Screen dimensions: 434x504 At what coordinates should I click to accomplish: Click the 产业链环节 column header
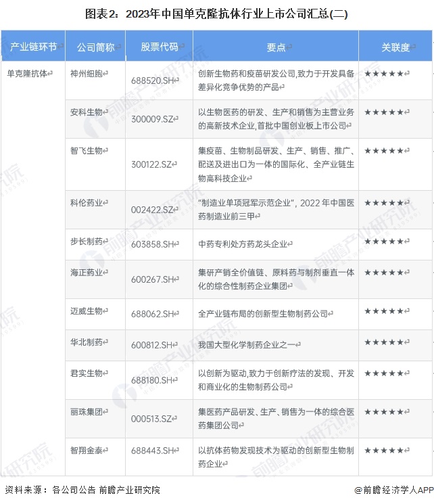(33, 47)
